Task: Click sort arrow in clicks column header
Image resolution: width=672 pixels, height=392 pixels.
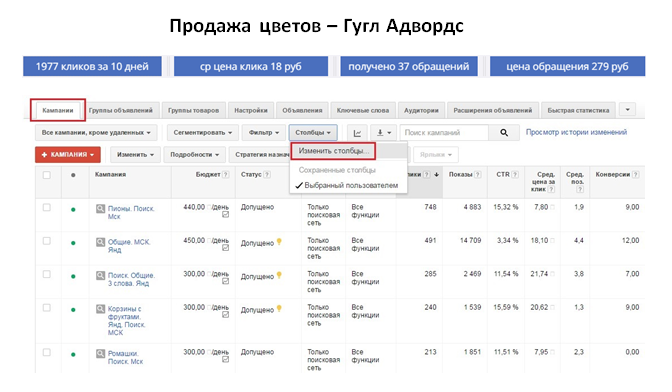Action: [436, 175]
